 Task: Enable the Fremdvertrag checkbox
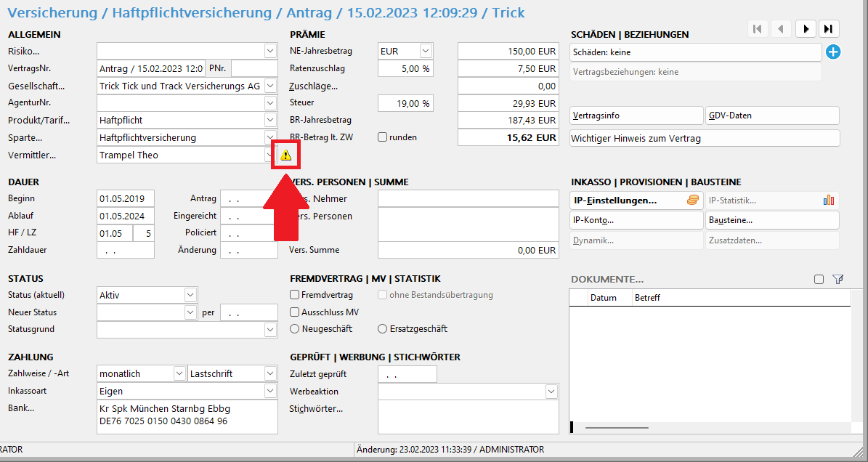(295, 295)
